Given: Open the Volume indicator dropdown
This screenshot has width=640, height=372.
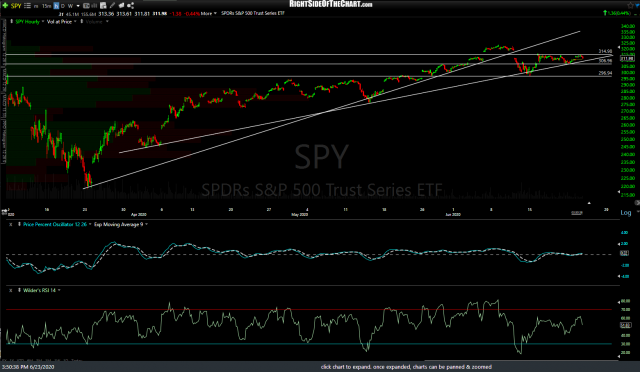Looking at the screenshot, I should (x=107, y=21).
